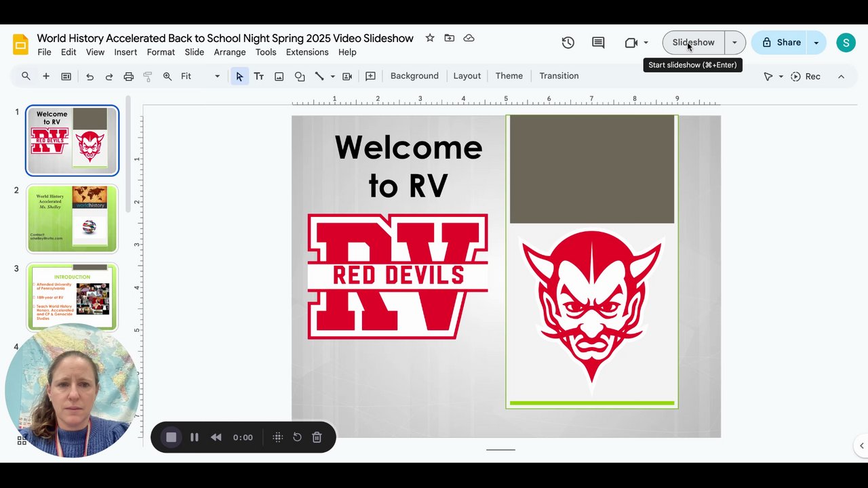Hide the menus with the chevron
This screenshot has width=868, height=488.
click(841, 77)
